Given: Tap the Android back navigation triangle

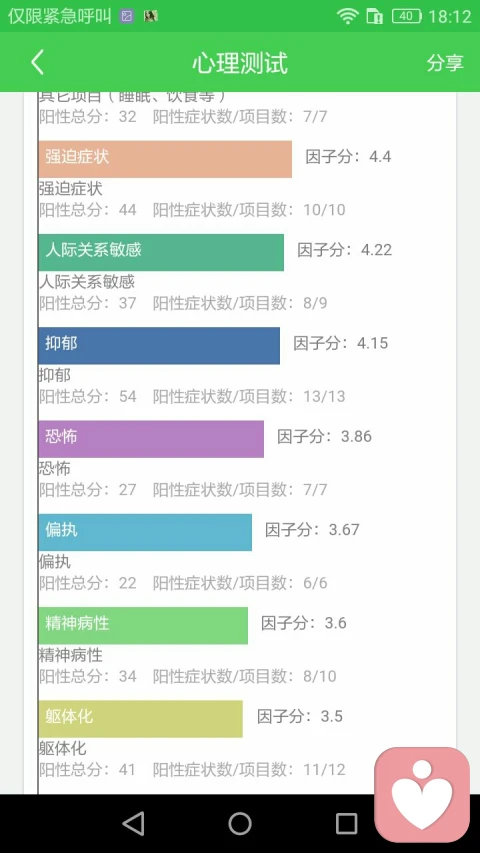Looking at the screenshot, I should pyautogui.click(x=134, y=824).
